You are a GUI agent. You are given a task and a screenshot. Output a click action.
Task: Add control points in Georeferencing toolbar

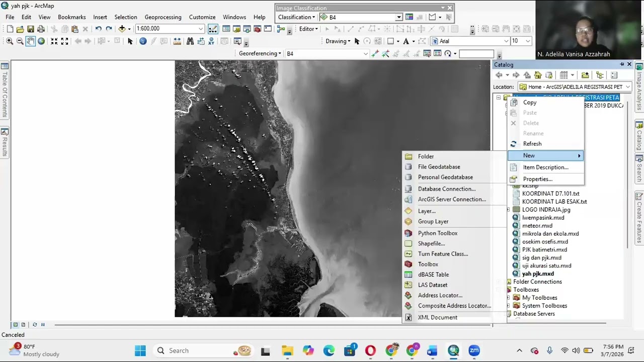coord(375,54)
